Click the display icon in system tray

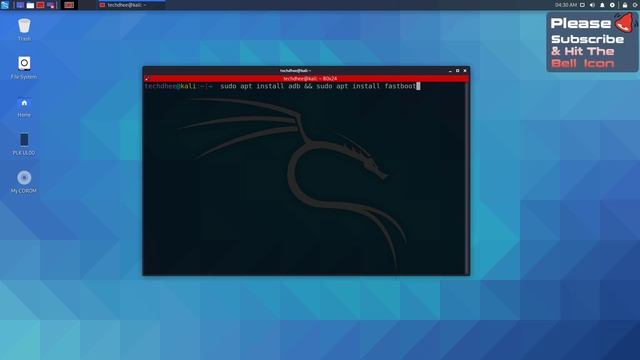point(582,5)
